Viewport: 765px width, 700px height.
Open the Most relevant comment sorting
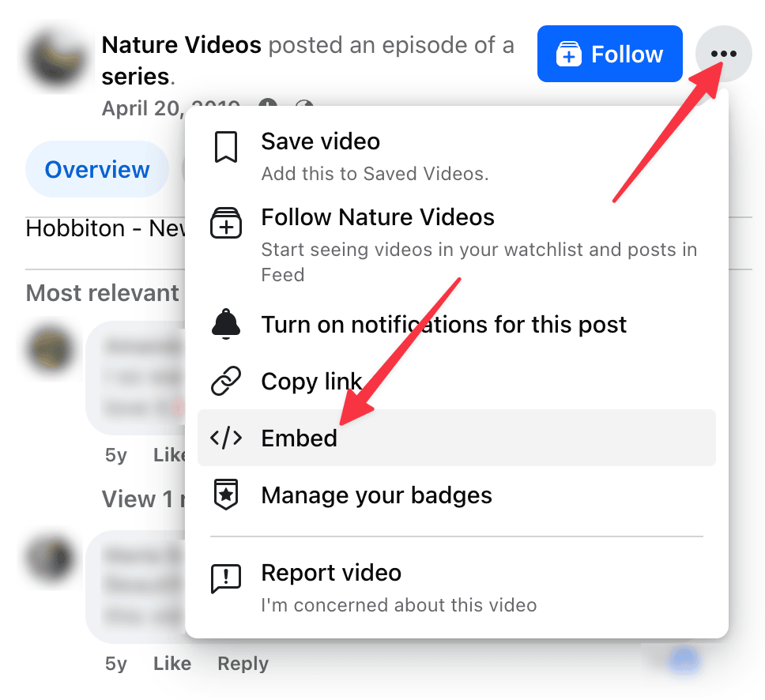point(103,293)
